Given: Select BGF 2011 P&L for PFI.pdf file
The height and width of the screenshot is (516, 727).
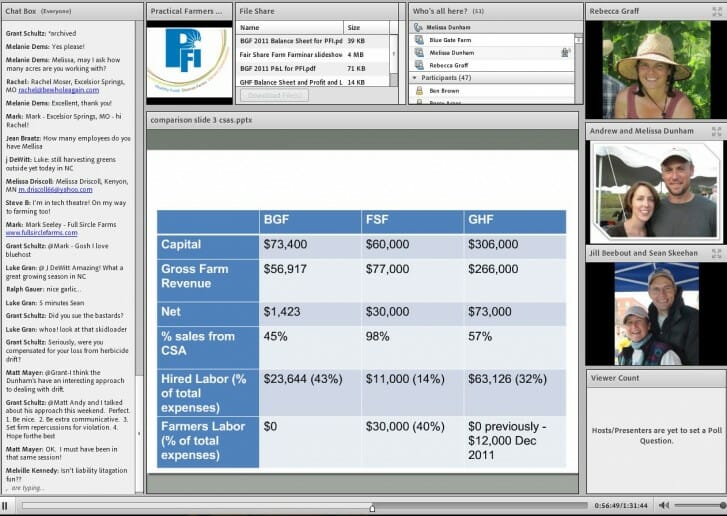Looking at the screenshot, I should [290, 68].
